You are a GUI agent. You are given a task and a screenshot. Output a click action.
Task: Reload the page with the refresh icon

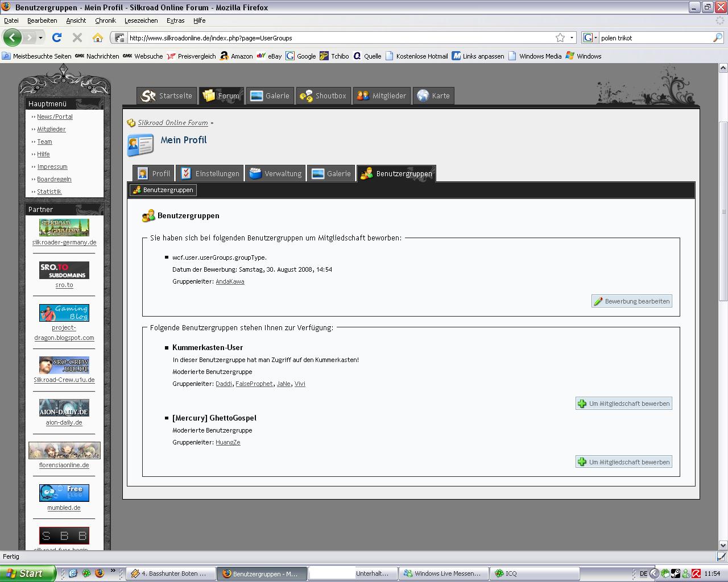coord(56,38)
